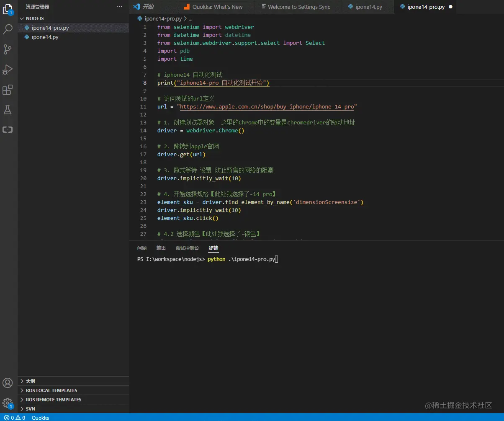Open the Accounts menu icon
504x421 pixels.
click(8, 382)
